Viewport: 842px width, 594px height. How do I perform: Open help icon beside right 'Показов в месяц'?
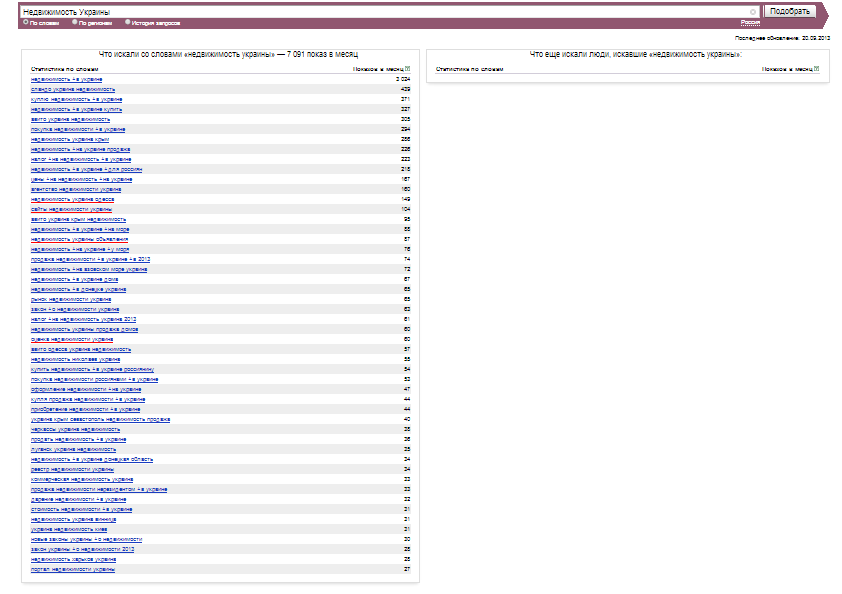[x=817, y=69]
